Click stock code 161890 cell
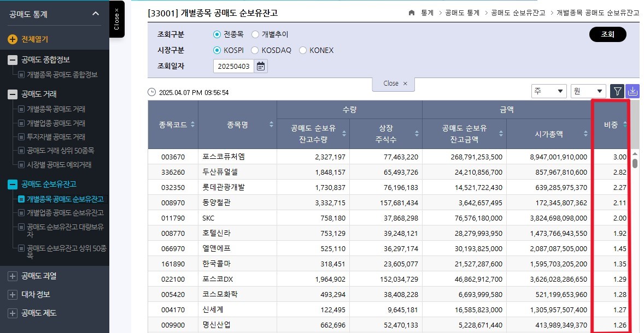This screenshot has height=333, width=644. [173, 264]
